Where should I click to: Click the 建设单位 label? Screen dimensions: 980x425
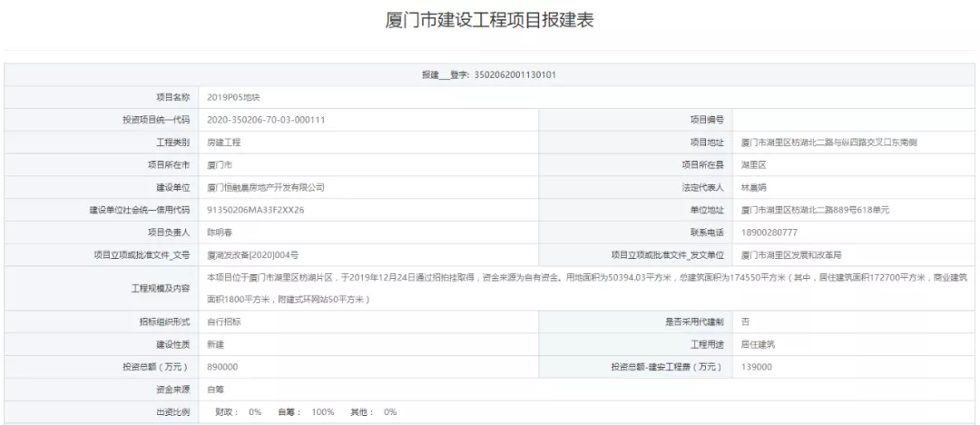point(172,188)
